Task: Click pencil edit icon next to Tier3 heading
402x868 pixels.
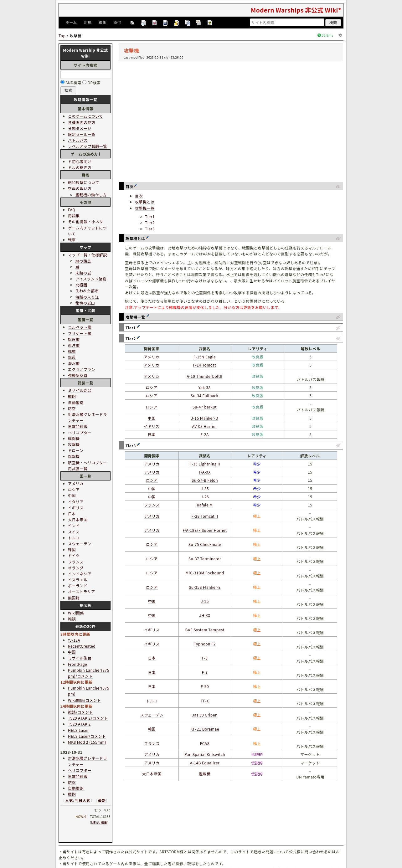Action: click(138, 444)
